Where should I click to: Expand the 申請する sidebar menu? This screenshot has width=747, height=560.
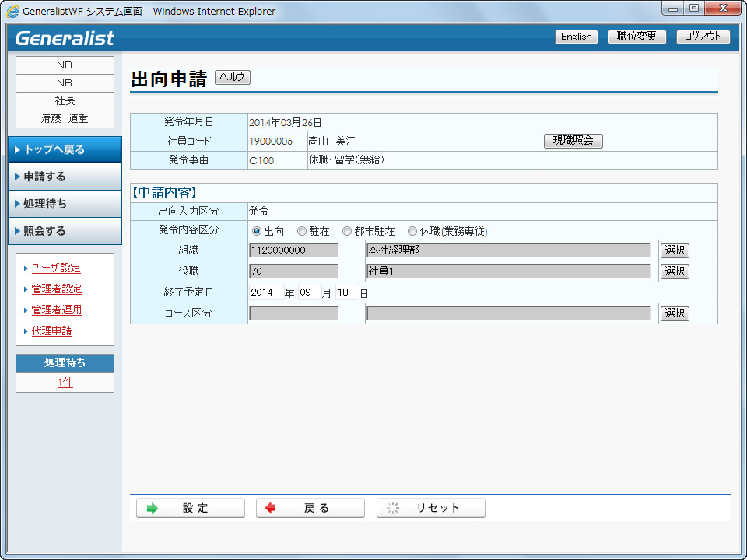65,177
